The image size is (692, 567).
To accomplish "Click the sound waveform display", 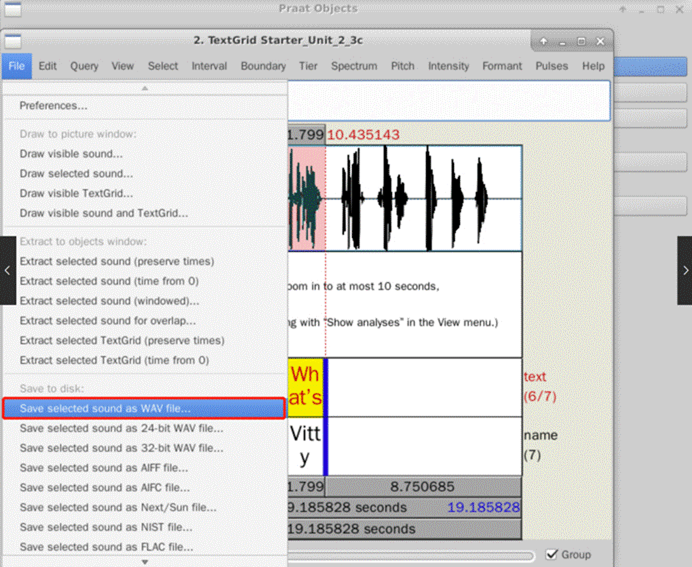I will pos(405,198).
